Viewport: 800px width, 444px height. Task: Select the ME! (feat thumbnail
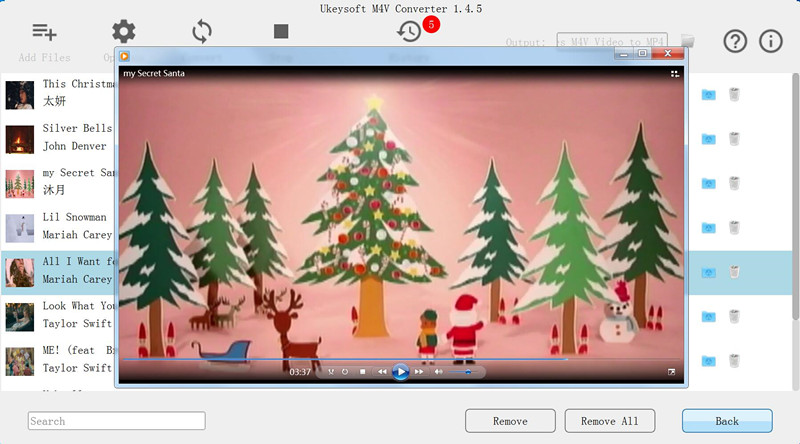pos(20,361)
